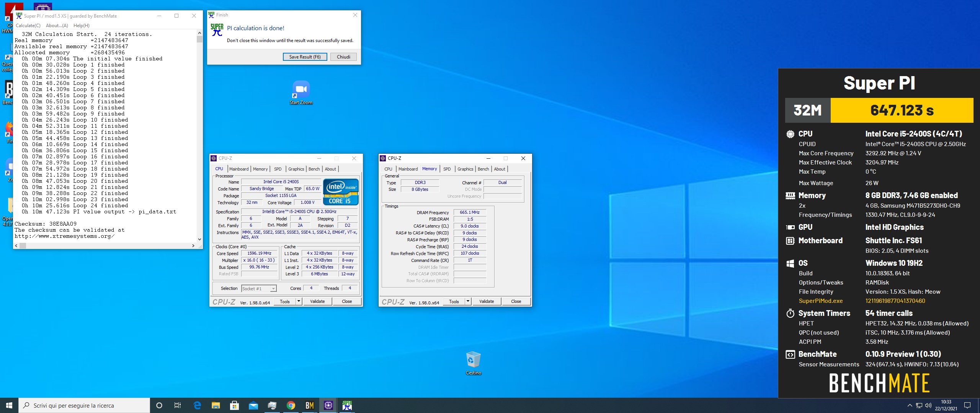The width and height of the screenshot is (980, 413).
Task: Switch to BenchMate via BM taskbar icon
Action: pyautogui.click(x=309, y=405)
